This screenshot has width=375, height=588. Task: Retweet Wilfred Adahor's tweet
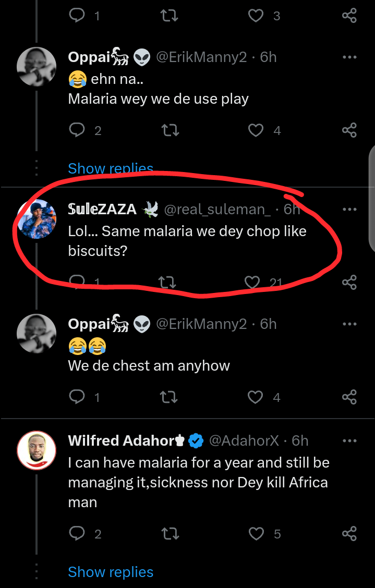coord(170,533)
